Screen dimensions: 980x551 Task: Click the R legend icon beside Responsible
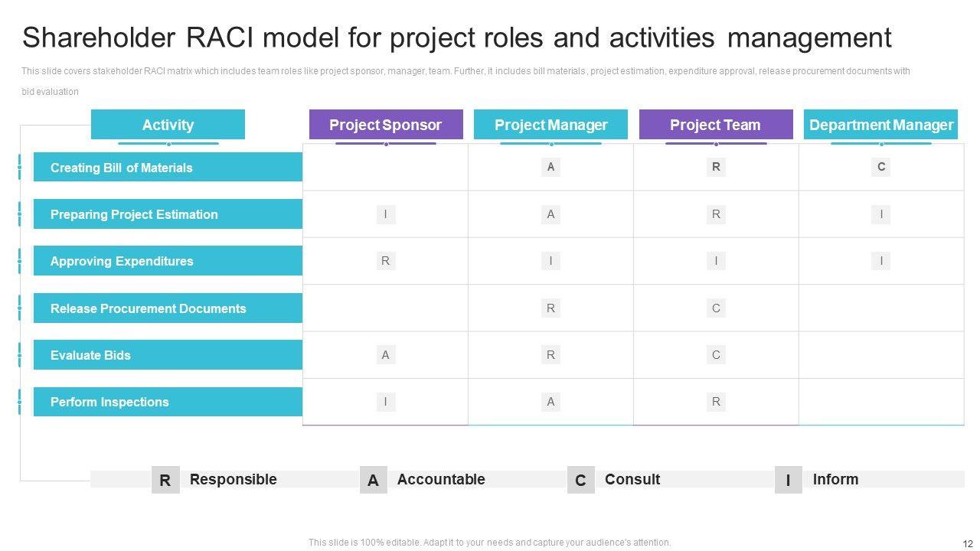point(165,480)
